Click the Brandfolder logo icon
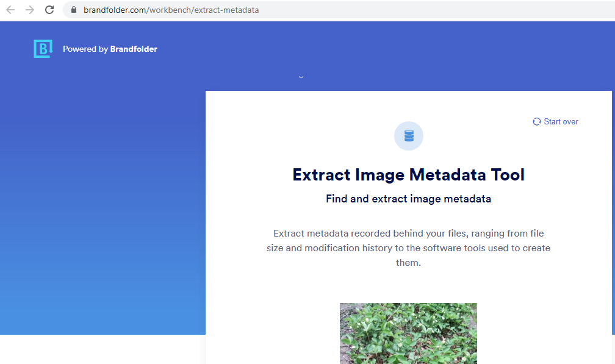The image size is (615, 364). click(43, 49)
